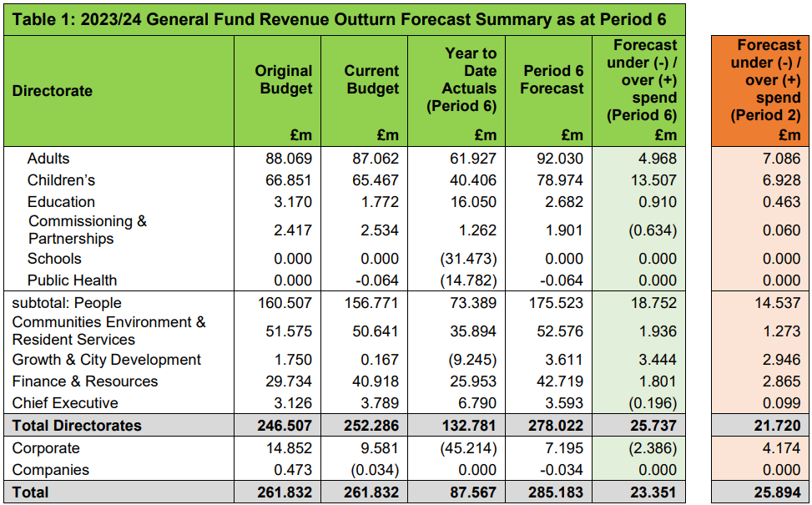The height and width of the screenshot is (505, 812).
Task: Select People subtotal Period 2 value 14.537
Action: 778,303
